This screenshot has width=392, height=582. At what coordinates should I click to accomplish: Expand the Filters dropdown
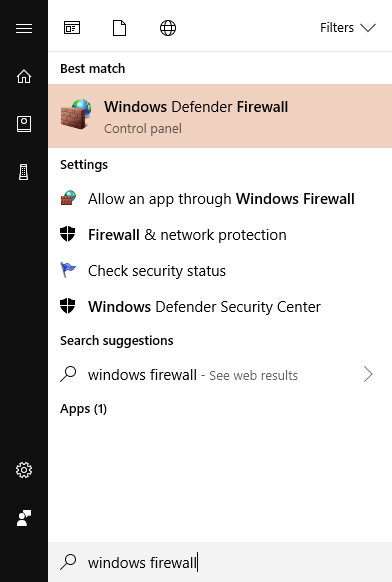(x=348, y=28)
